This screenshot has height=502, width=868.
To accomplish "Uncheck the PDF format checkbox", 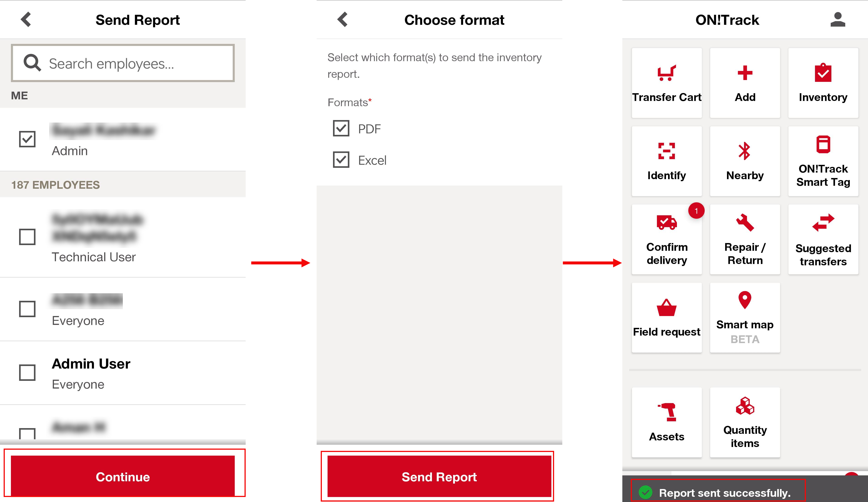I will (341, 128).
